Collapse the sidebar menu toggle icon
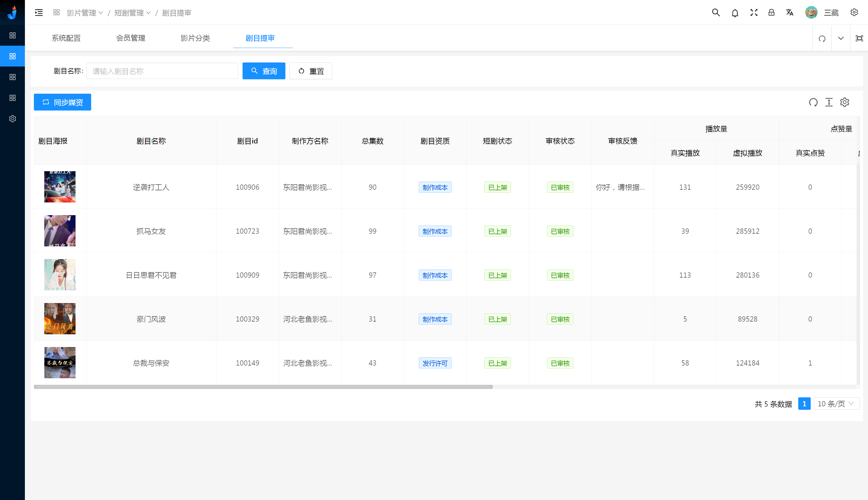 [x=39, y=13]
